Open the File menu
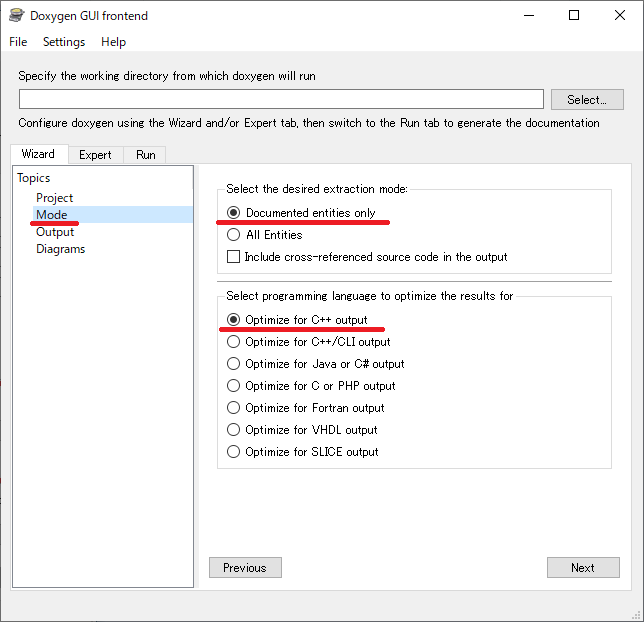The width and height of the screenshot is (644, 622). [19, 42]
